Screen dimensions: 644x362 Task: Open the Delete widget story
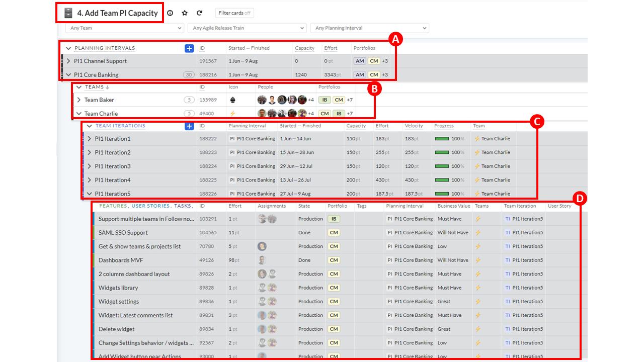pyautogui.click(x=116, y=329)
